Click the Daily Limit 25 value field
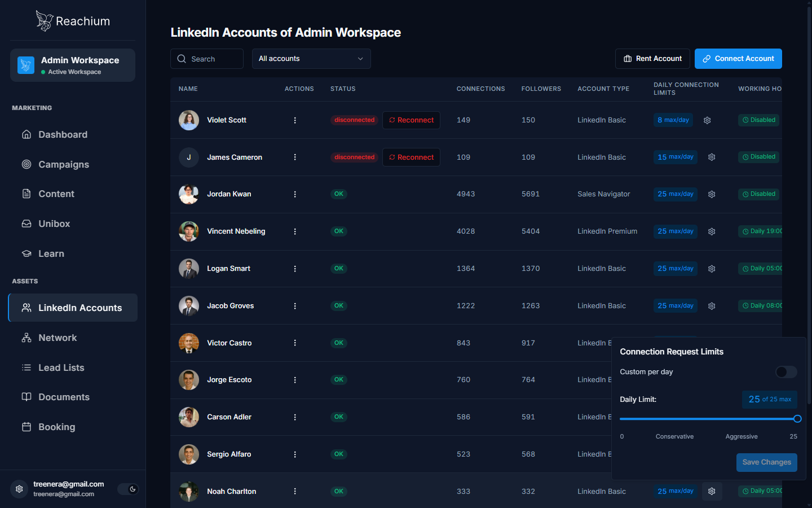The height and width of the screenshot is (508, 812). click(770, 400)
